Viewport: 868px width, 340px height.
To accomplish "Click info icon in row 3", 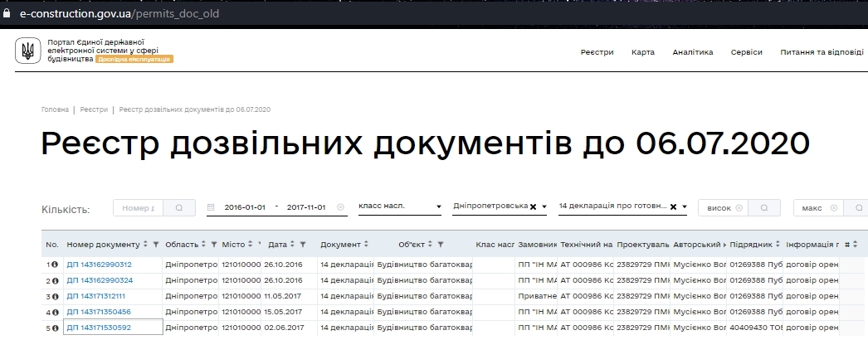I will (55, 296).
